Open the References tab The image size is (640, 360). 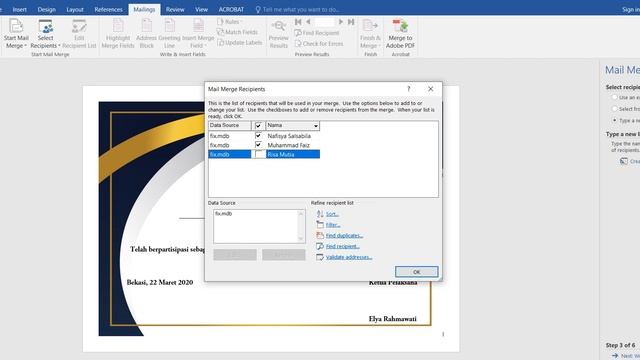(108, 9)
